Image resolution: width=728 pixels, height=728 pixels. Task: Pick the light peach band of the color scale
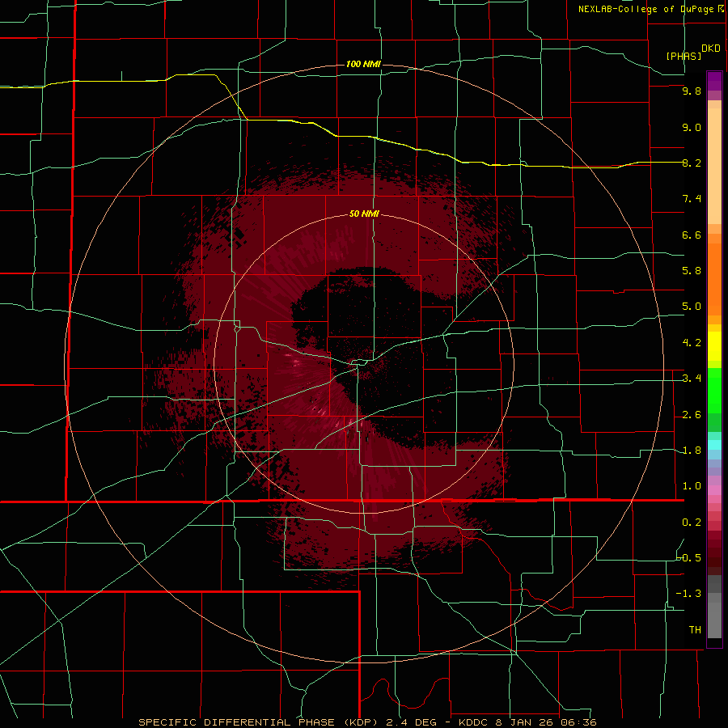(x=714, y=167)
